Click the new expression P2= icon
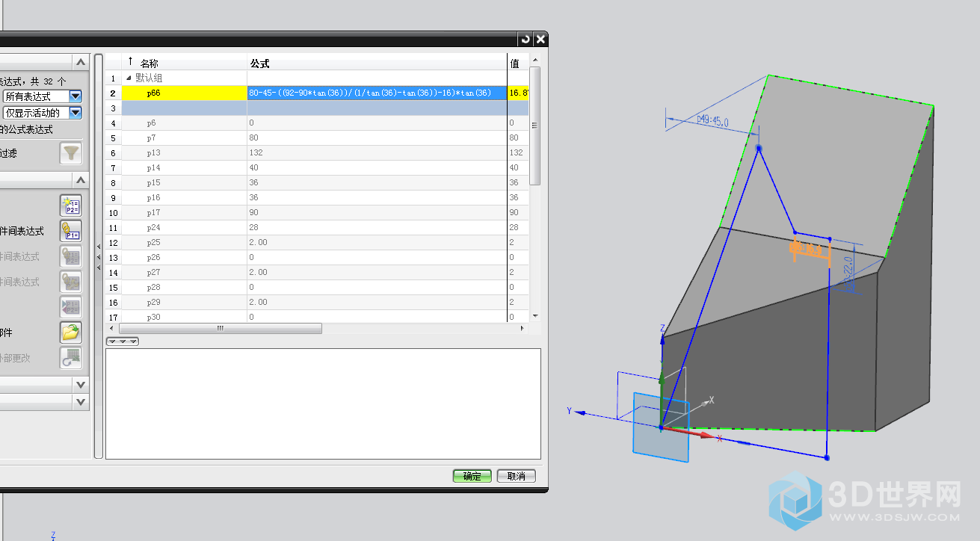This screenshot has height=541, width=980. click(71, 205)
